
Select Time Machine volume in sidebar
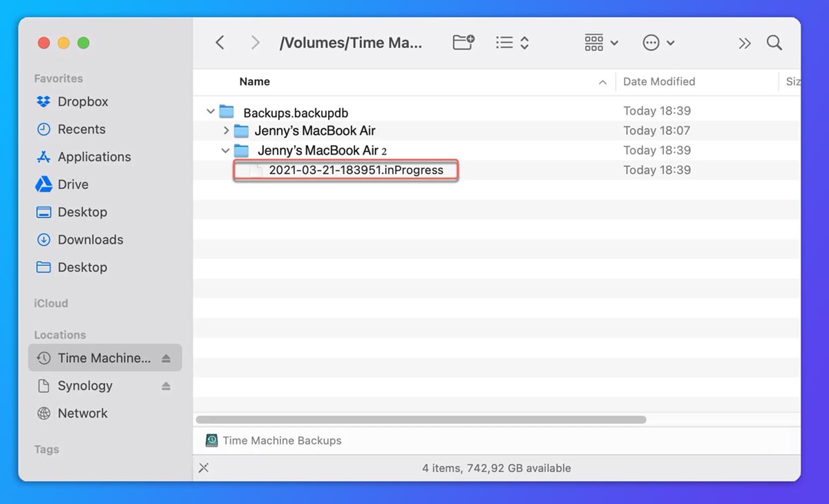tap(105, 358)
